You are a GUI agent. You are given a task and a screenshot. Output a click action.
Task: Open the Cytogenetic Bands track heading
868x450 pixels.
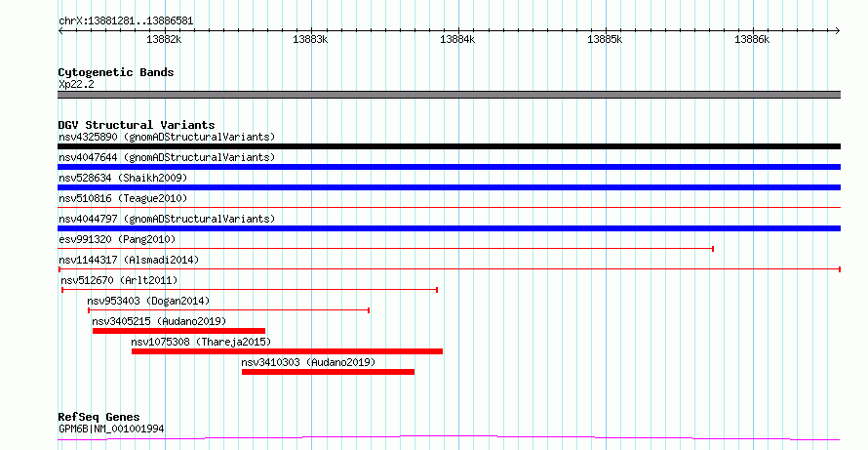point(116,72)
